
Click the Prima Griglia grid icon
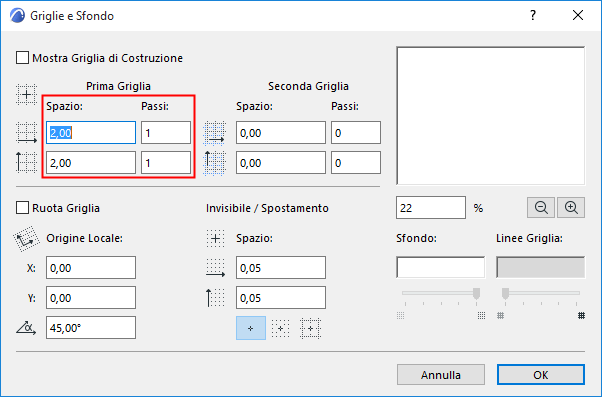point(26,94)
